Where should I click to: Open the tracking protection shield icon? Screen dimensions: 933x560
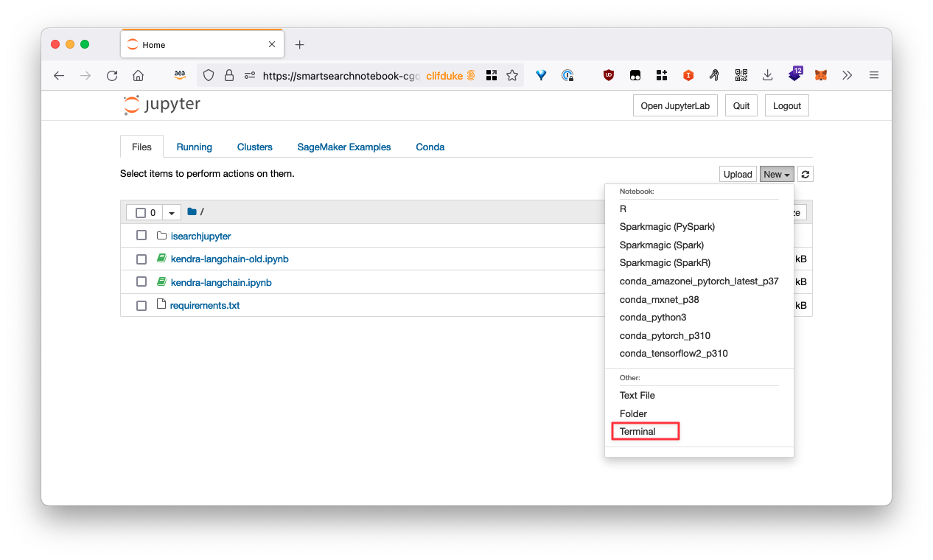(209, 75)
